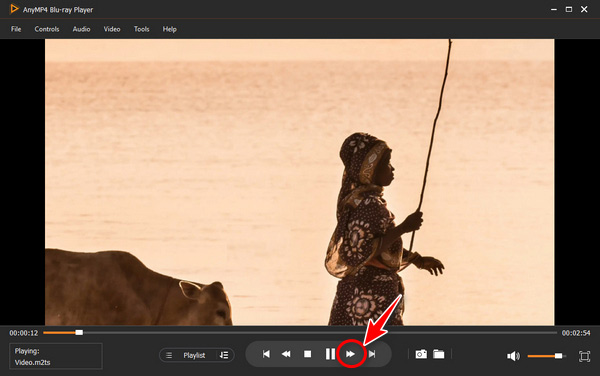The height and width of the screenshot is (376, 600).
Task: Open the File menu
Action: point(16,29)
